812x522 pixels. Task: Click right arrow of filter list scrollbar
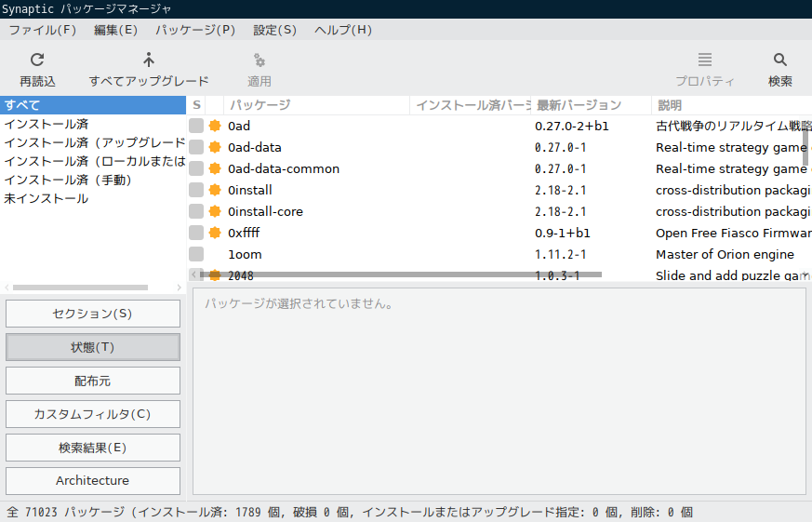[x=180, y=288]
